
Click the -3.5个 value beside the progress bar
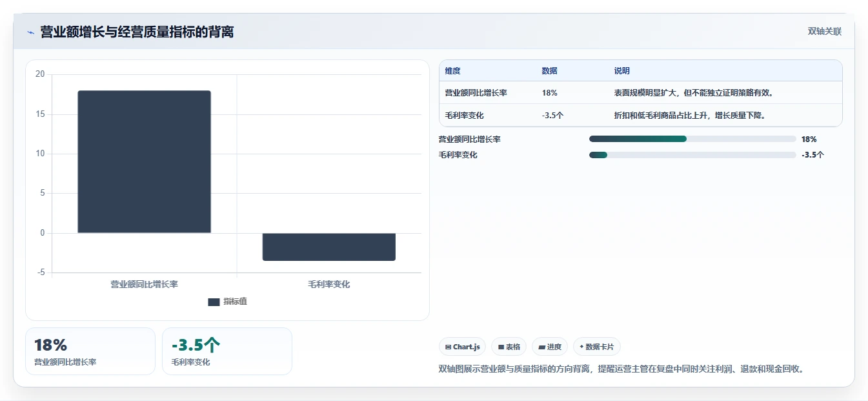[x=812, y=155]
